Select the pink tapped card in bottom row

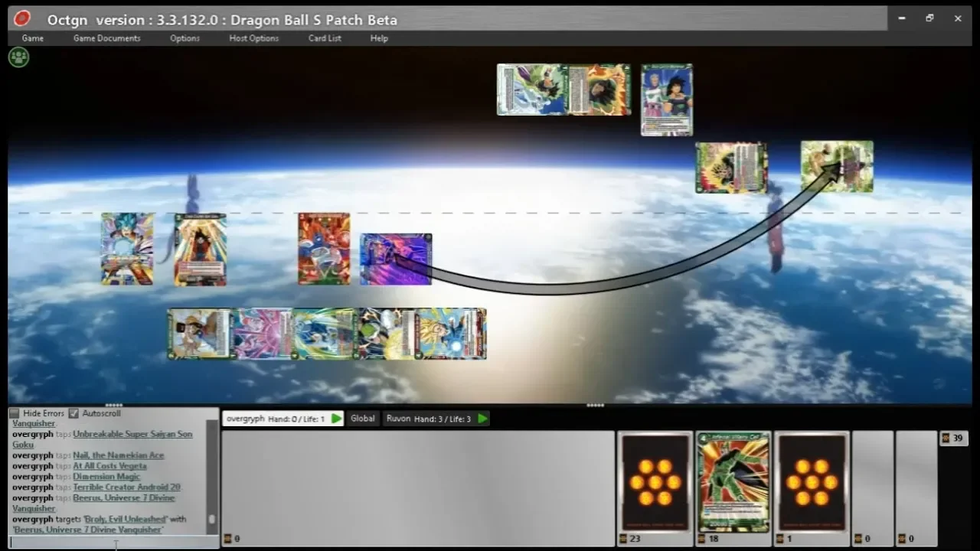(262, 334)
